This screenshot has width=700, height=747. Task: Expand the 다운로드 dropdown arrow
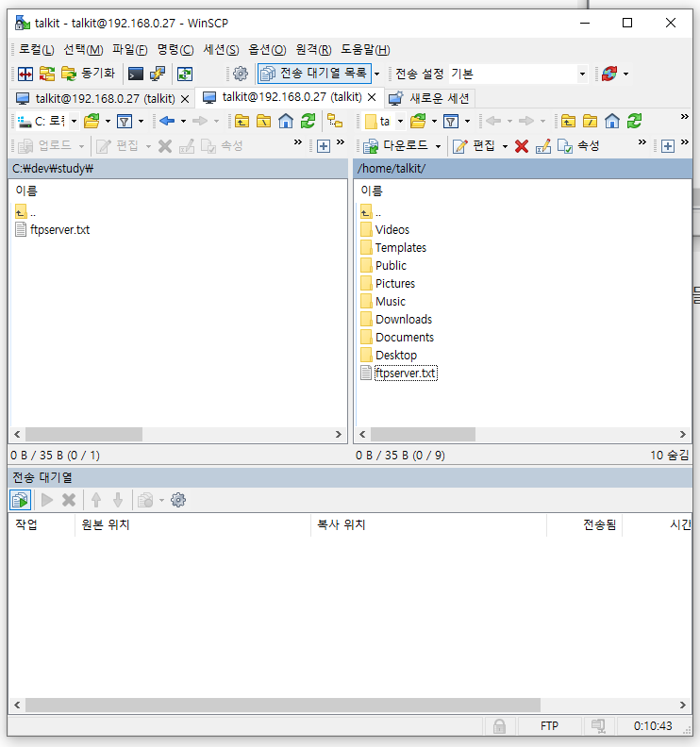438,146
